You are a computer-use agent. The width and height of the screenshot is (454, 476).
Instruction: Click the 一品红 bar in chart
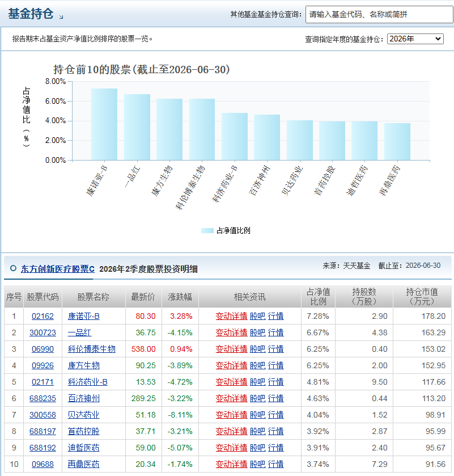point(137,127)
